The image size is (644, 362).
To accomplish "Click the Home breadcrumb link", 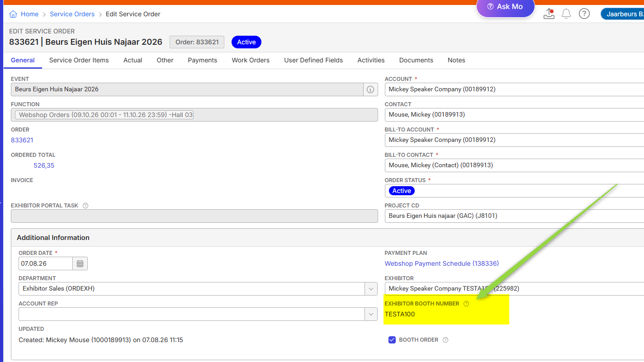I will (x=29, y=14).
